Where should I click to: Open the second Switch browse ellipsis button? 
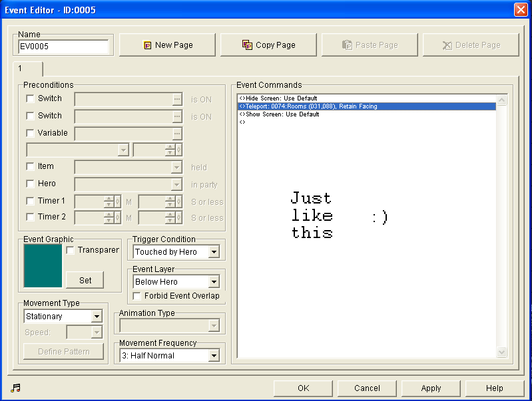[177, 117]
